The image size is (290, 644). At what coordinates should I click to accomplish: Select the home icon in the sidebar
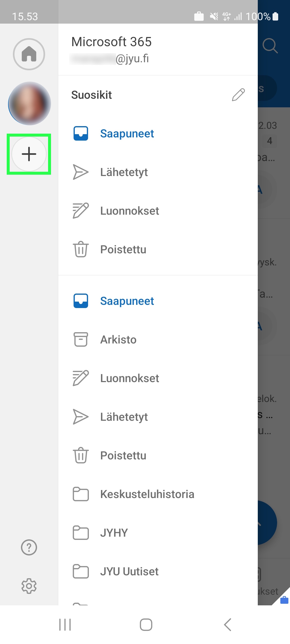pyautogui.click(x=29, y=54)
